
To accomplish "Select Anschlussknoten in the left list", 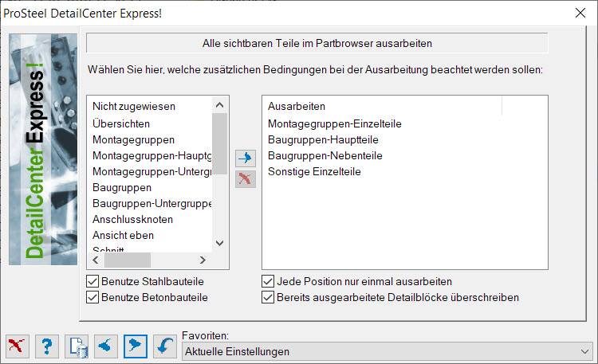I will point(132,220).
